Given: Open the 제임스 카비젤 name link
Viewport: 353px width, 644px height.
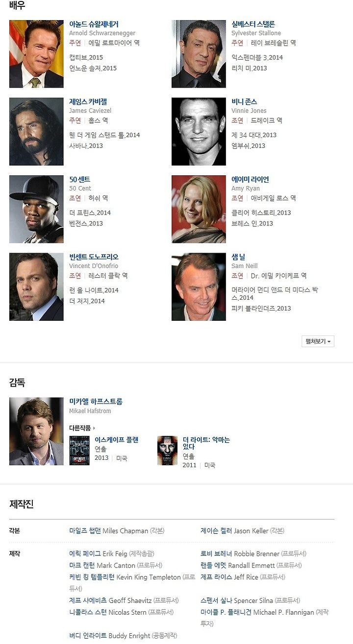Looking at the screenshot, I should point(88,102).
